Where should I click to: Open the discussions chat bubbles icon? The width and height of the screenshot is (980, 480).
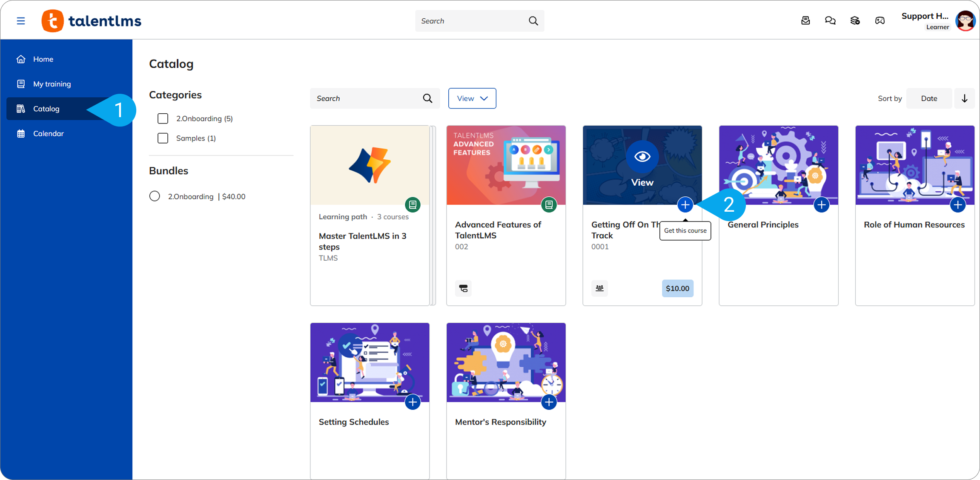830,20
